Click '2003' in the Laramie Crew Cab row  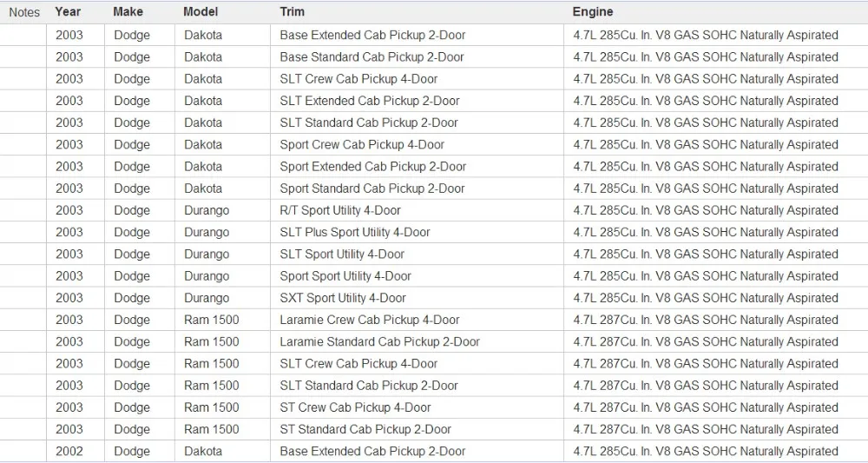69,321
